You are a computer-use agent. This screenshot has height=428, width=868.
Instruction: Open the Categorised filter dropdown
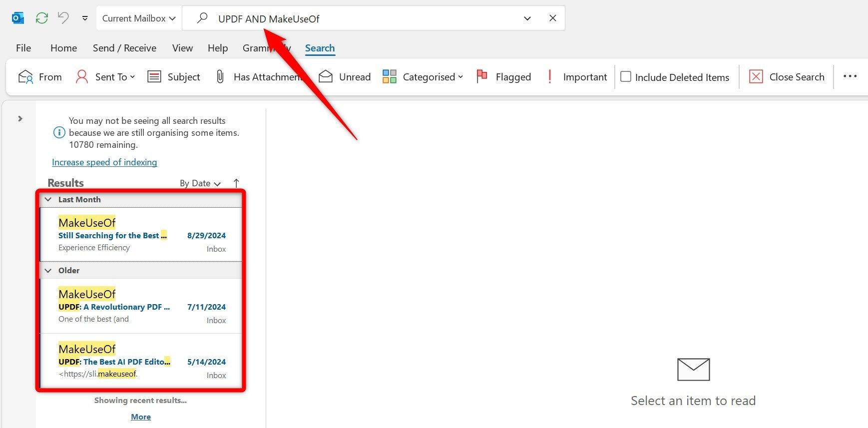pyautogui.click(x=423, y=77)
